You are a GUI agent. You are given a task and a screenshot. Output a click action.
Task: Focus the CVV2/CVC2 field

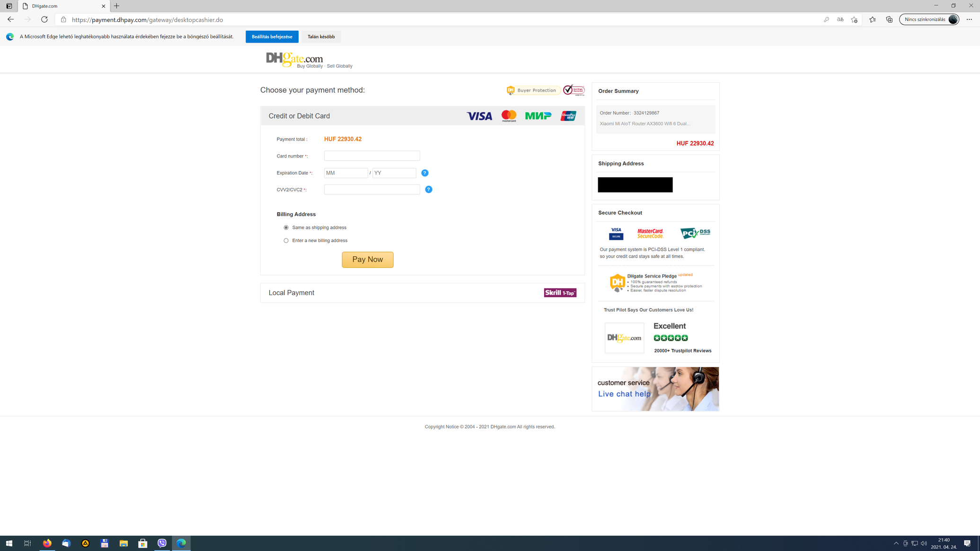[x=372, y=190]
